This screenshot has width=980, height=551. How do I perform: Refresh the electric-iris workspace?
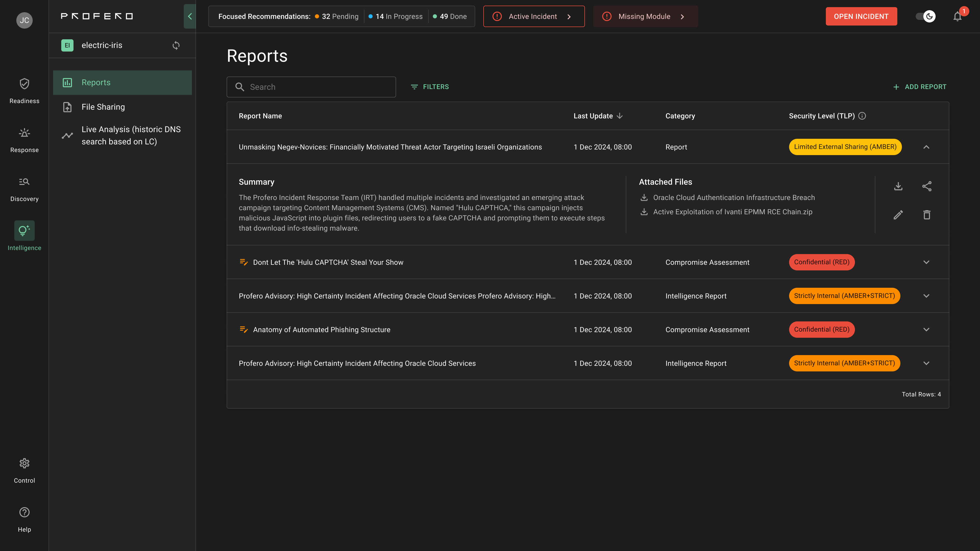click(176, 45)
